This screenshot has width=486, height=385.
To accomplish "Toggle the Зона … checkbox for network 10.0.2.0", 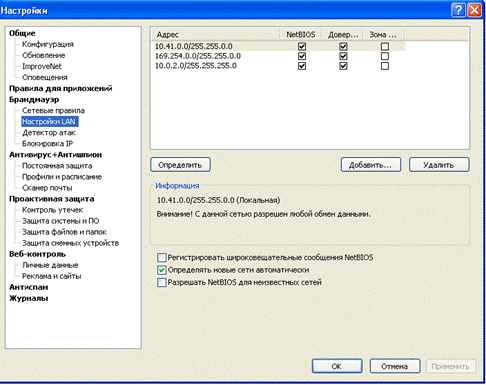I will pyautogui.click(x=385, y=66).
